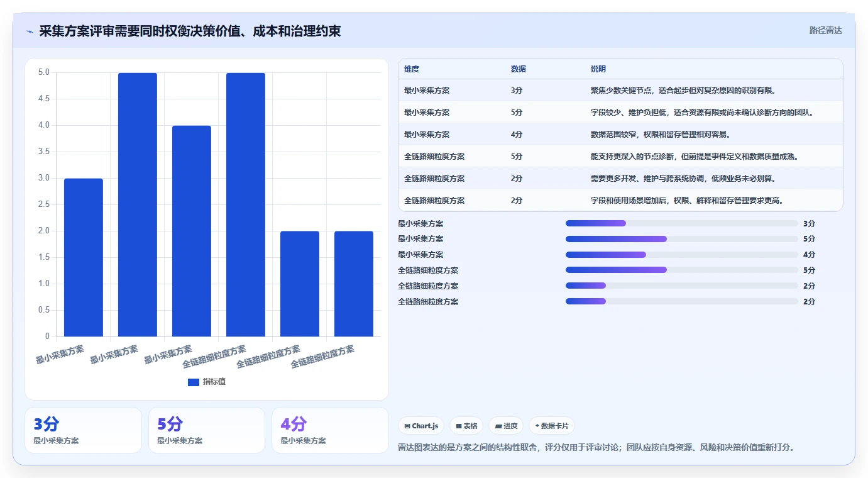
Task: Select the Chart.js chip
Action: coord(421,426)
